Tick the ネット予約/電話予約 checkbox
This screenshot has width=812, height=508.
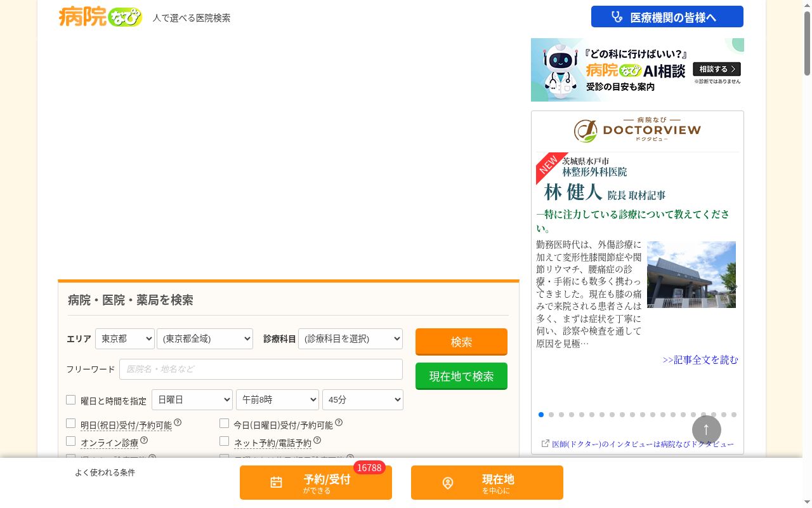tap(224, 441)
